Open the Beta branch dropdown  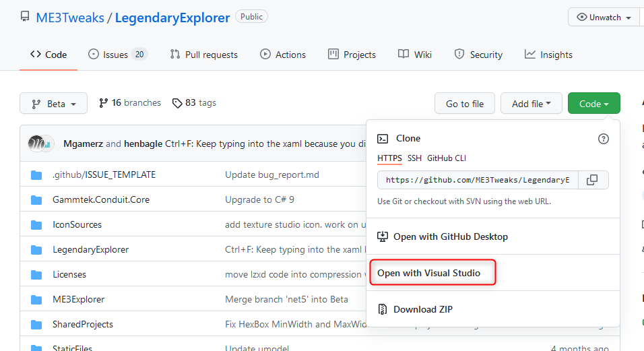[53, 104]
